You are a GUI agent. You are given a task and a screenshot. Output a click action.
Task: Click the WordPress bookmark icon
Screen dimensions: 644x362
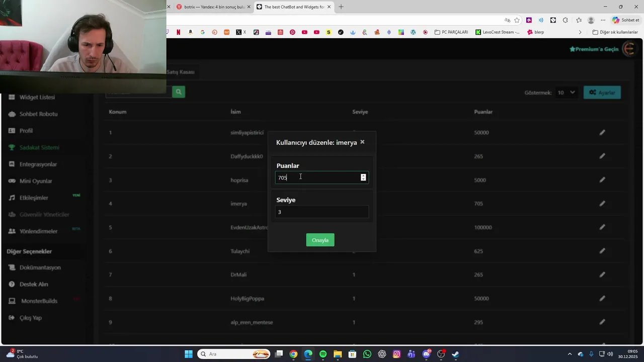click(x=413, y=32)
